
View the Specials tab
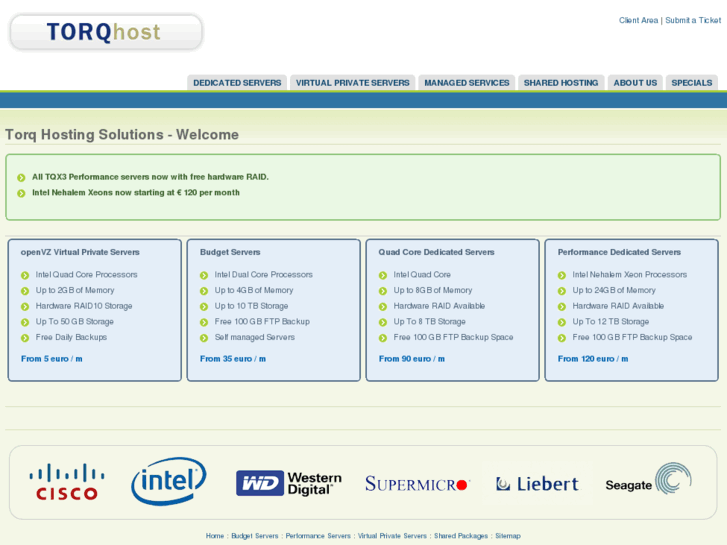pyautogui.click(x=692, y=83)
